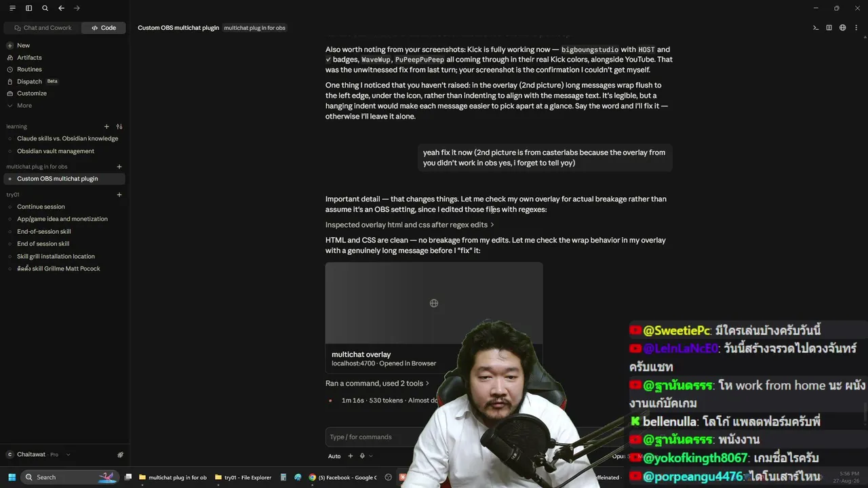The height and width of the screenshot is (488, 868).
Task: Open the Chaitawat account menu
Action: point(39,455)
